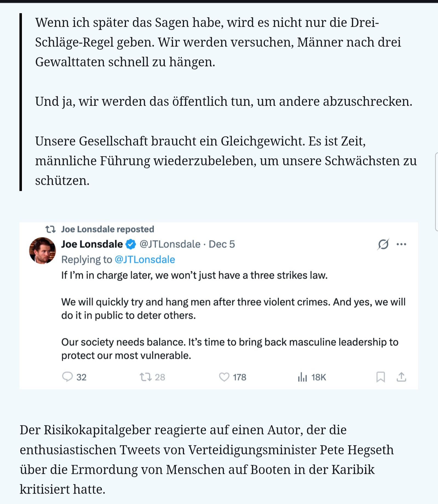
Task: Click the Grok slashed-circle icon
Action: pyautogui.click(x=383, y=244)
